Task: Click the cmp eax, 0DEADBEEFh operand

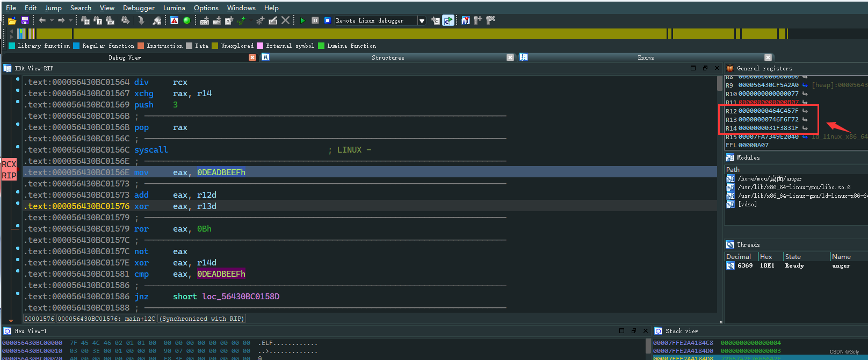Action: pos(221,274)
